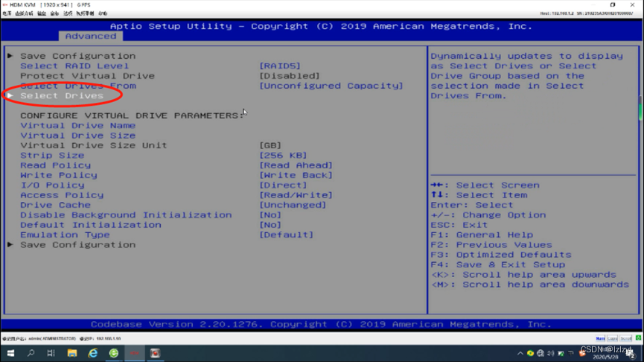Toggle the Caps lock indicator
644x362 pixels.
[x=613, y=339]
